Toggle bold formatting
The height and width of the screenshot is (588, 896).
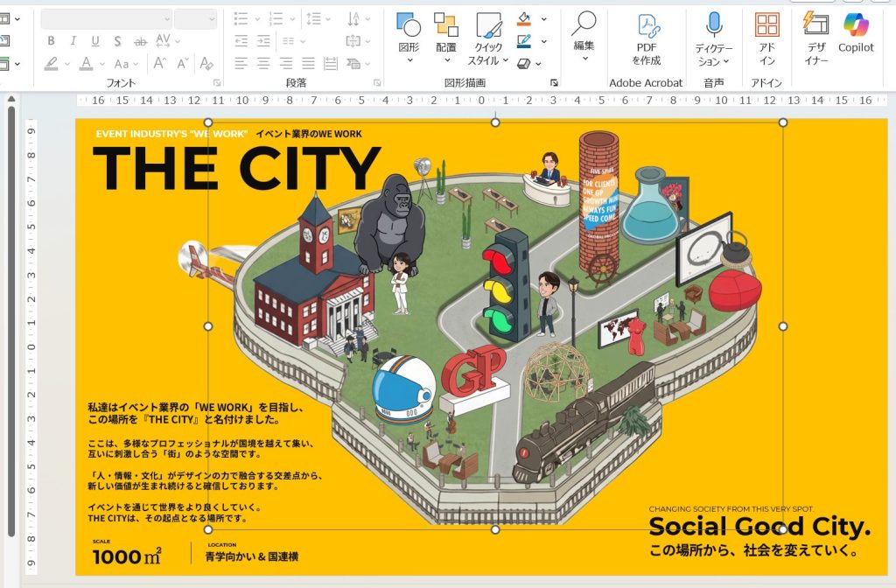(x=51, y=41)
